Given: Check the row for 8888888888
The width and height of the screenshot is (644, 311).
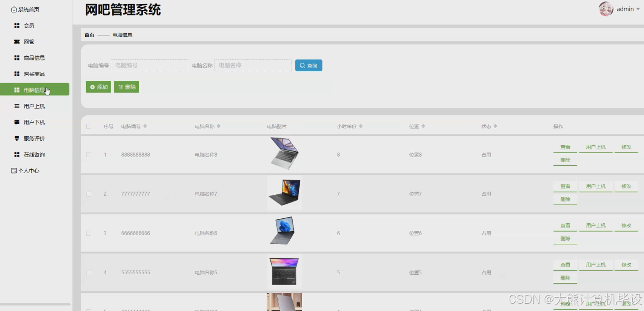Looking at the screenshot, I should [x=89, y=155].
